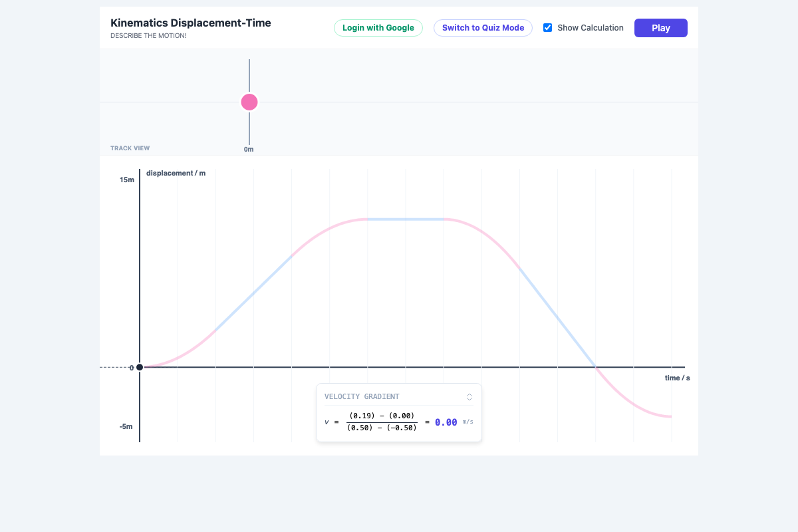
Task: Click the 15m mark on the displacement axis
Action: point(127,180)
